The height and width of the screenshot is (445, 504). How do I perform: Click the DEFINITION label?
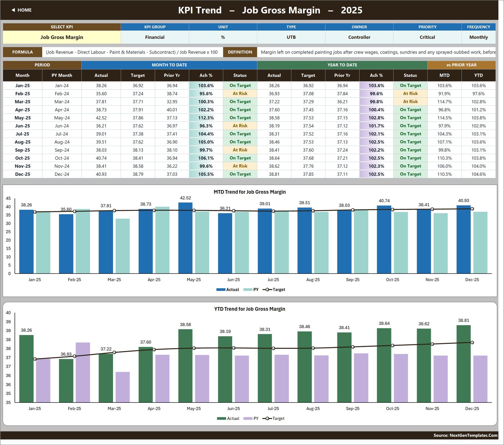pos(240,52)
